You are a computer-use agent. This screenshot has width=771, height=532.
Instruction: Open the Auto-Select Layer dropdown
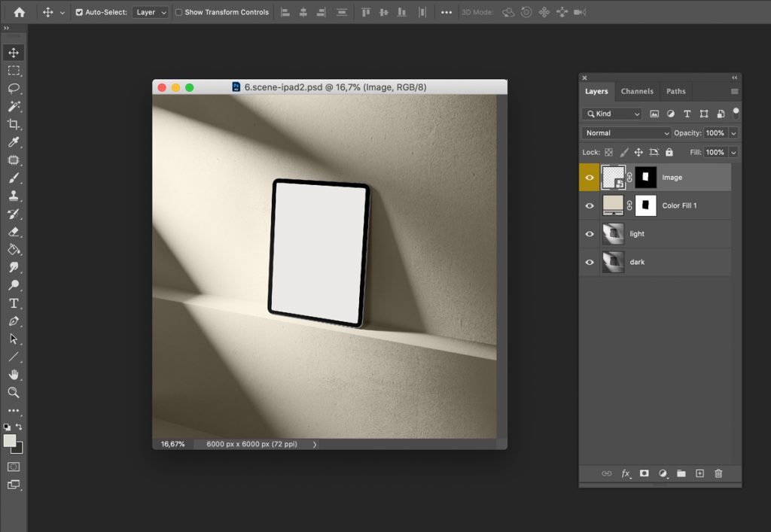click(150, 12)
